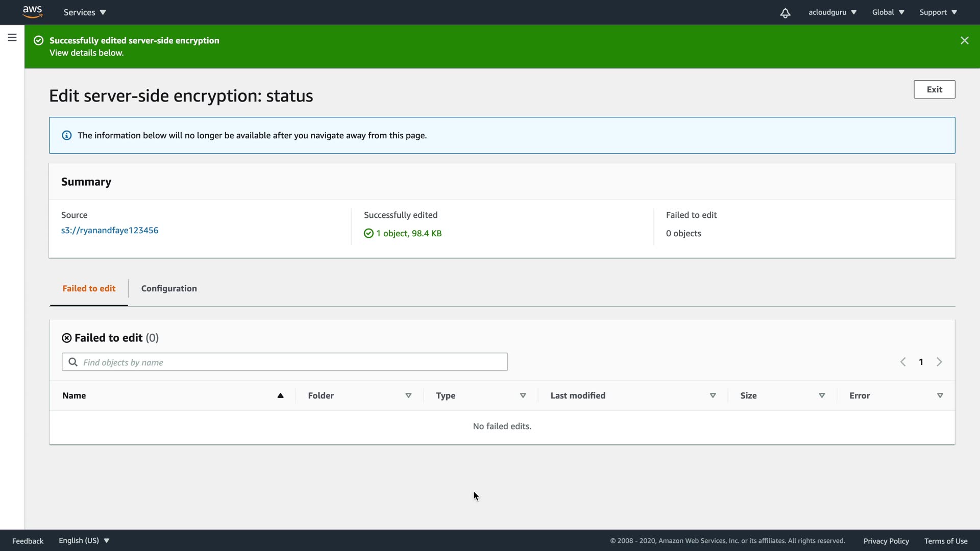Sort table by Size column
This screenshot has width=980, height=551.
(x=822, y=395)
